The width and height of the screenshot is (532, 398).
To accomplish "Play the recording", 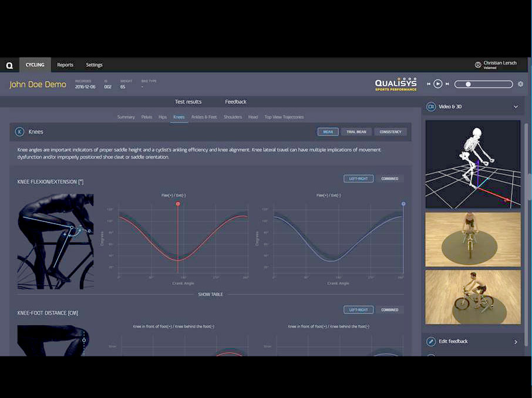I will pos(437,84).
